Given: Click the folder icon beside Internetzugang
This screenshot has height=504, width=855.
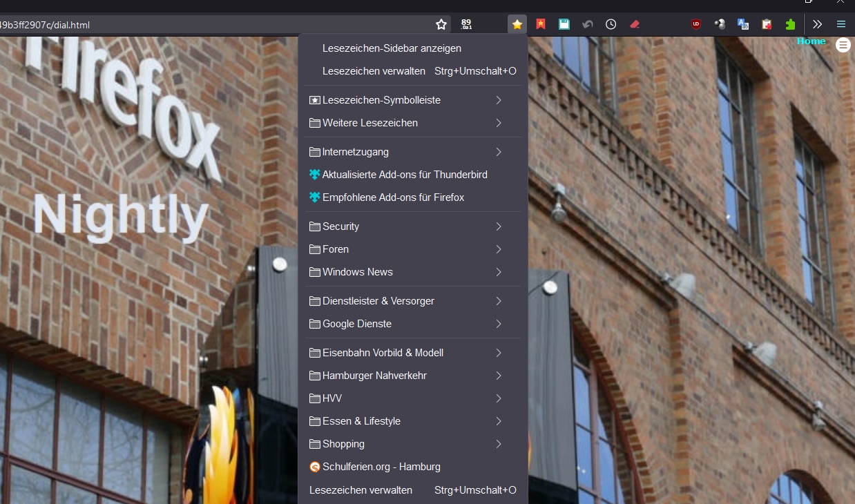Looking at the screenshot, I should coord(315,152).
